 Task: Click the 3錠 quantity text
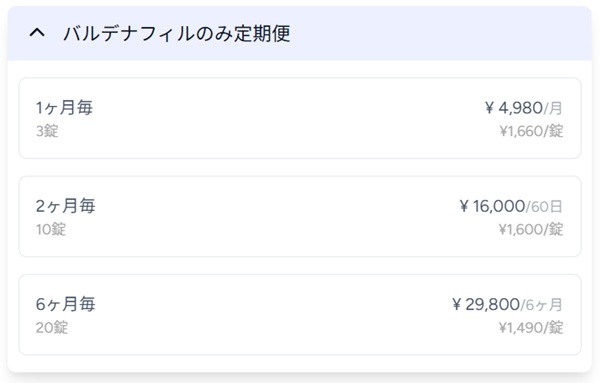47,131
